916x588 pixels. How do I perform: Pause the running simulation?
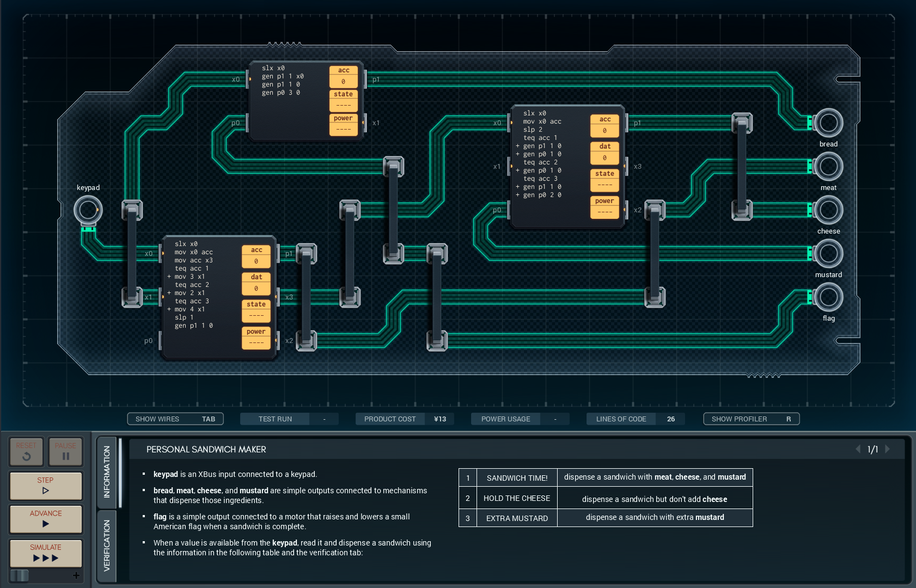[x=65, y=451]
